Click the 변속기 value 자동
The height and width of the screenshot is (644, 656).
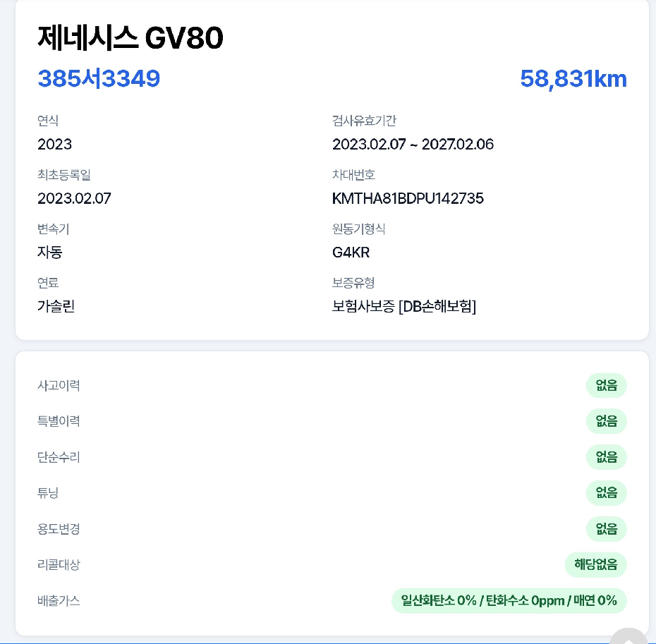coord(50,253)
